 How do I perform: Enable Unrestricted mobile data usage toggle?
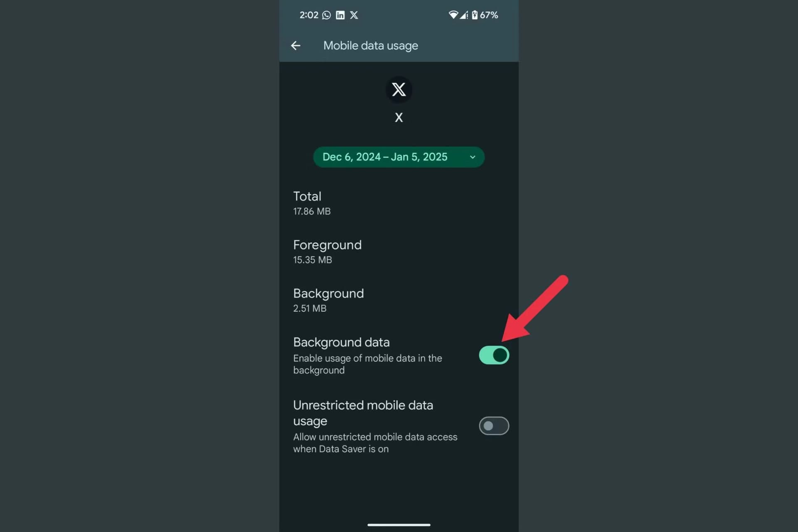(494, 426)
